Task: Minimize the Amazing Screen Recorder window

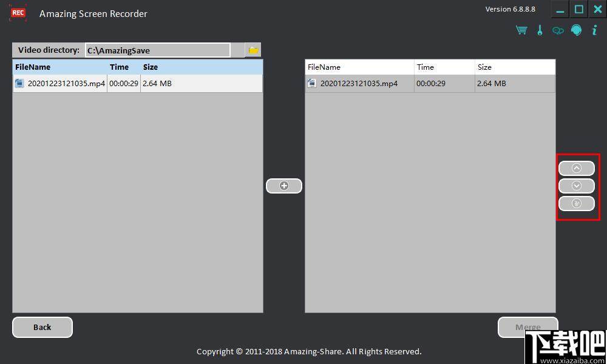Action: point(560,9)
